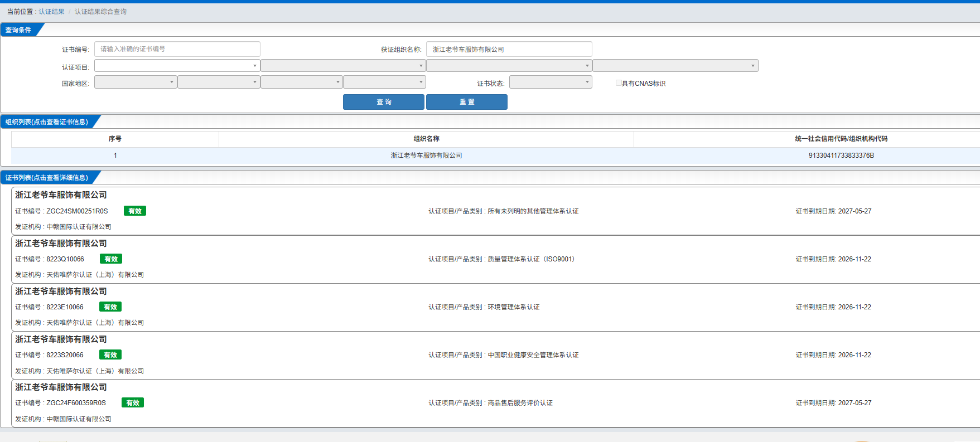This screenshot has height=442, width=980.
Task: Open the third 认证项目 dropdown
Action: tap(509, 66)
